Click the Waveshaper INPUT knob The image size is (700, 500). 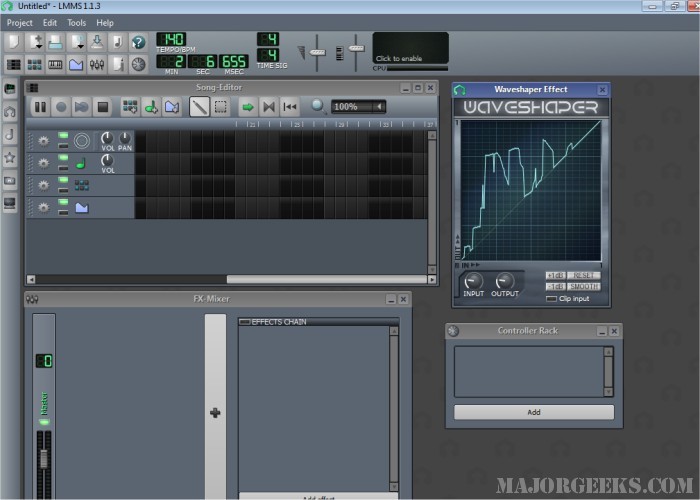[x=473, y=281]
